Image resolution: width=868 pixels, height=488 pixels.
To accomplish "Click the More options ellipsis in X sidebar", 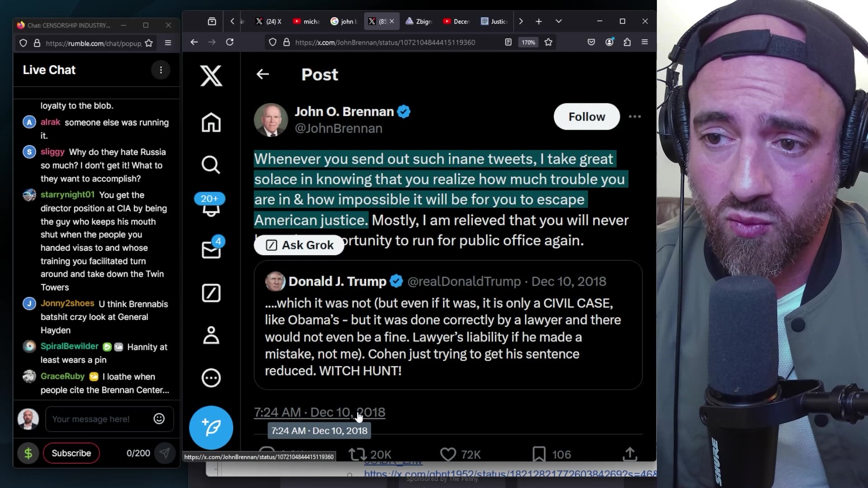I will (x=211, y=378).
